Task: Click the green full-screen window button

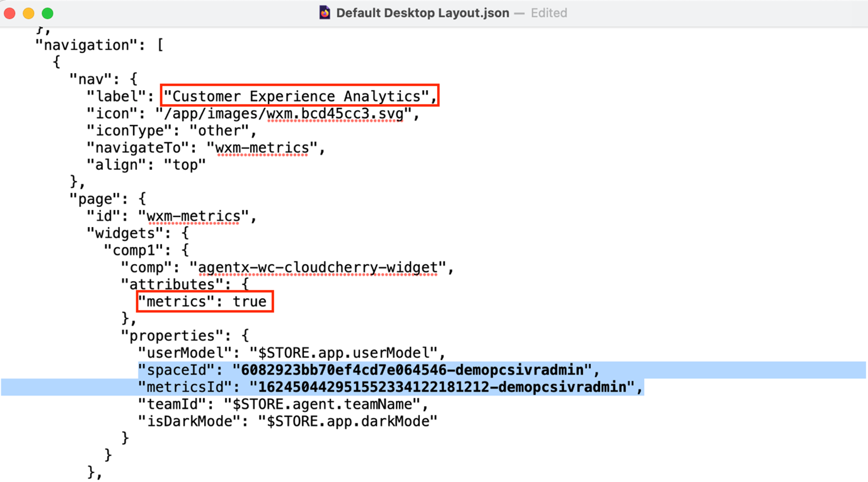Action: [x=48, y=13]
